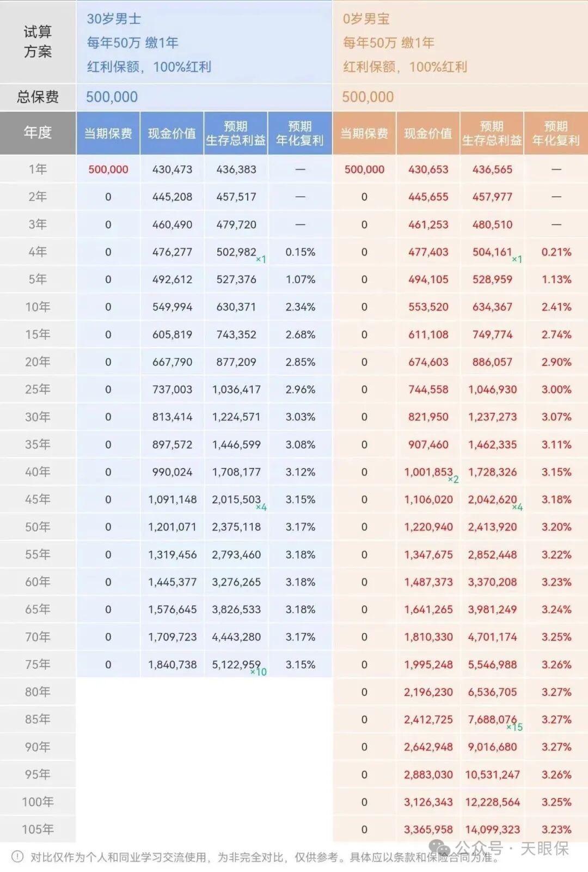This screenshot has height=872, width=588.
Task: Click the 0岁男宝 plan title
Action: tap(366, 19)
